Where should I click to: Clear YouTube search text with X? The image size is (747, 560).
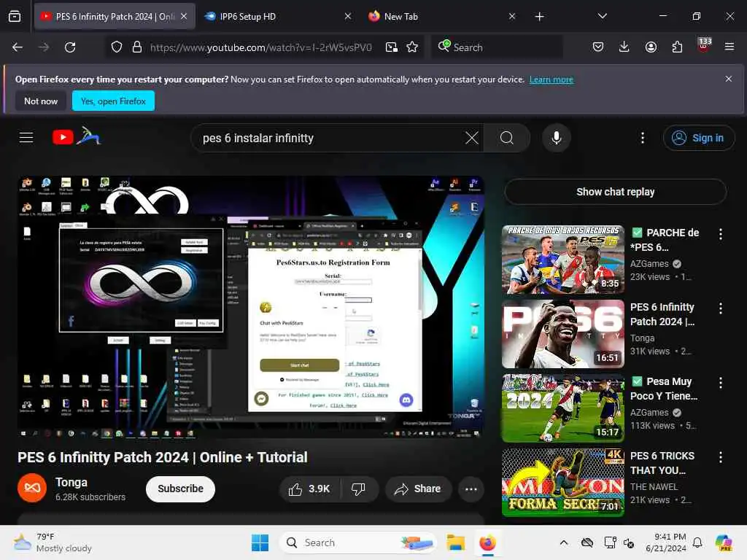(x=472, y=138)
